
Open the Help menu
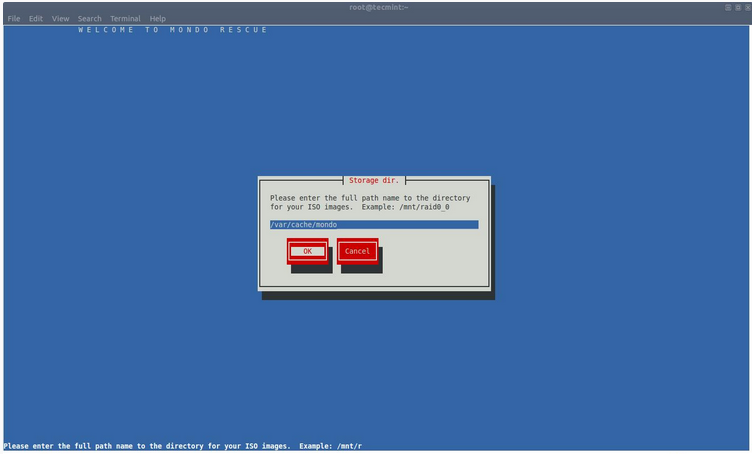pyautogui.click(x=158, y=19)
